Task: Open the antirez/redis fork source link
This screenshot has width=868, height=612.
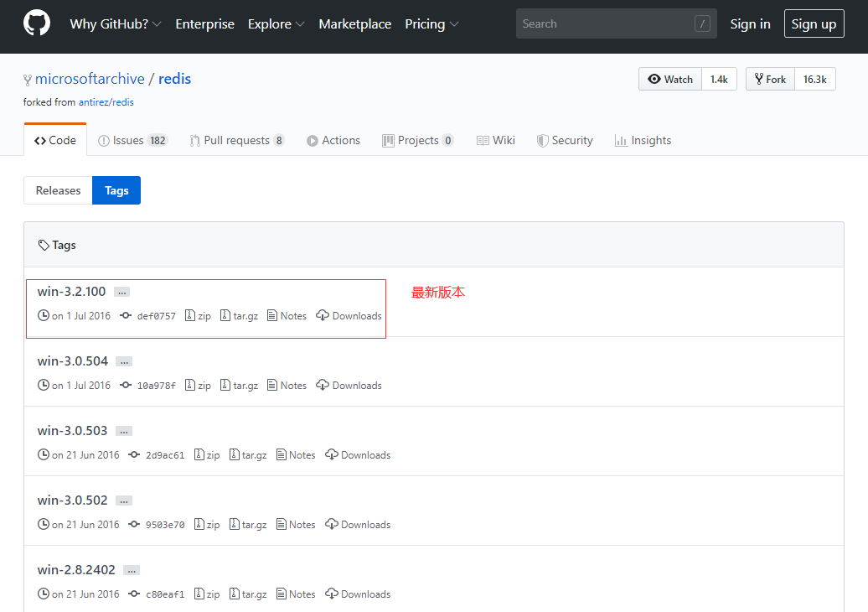Action: coord(106,102)
